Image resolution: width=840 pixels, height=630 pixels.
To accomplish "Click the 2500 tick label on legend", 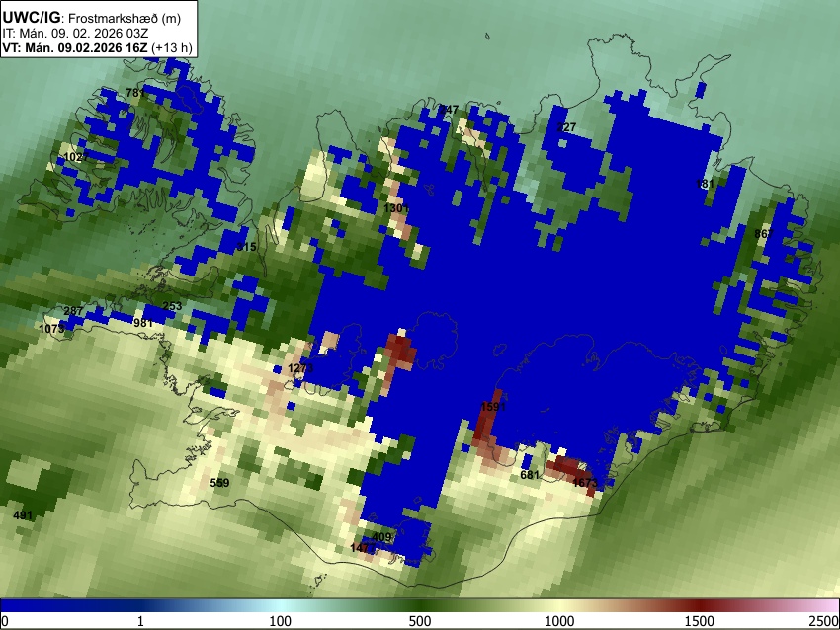I will coord(825,621).
